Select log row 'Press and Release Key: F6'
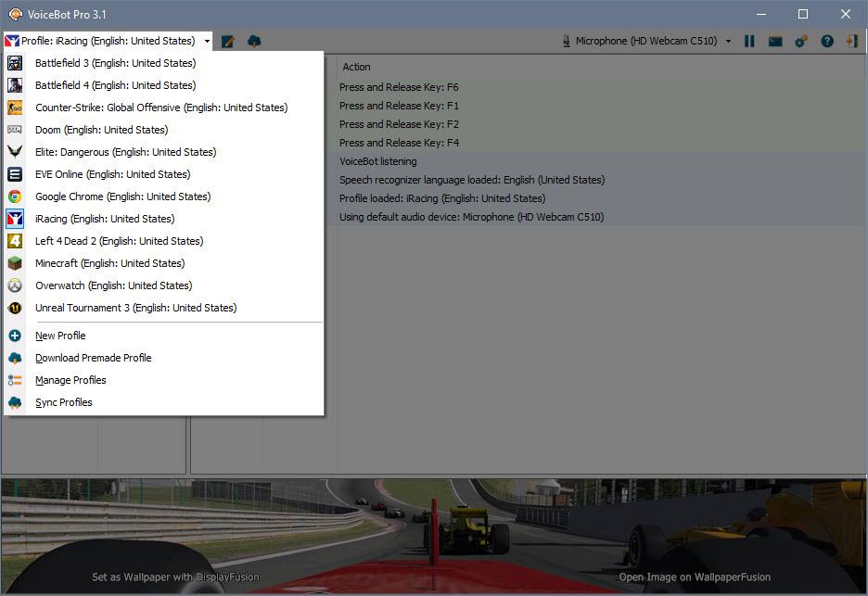Screen dimensions: 868x596 click(x=600, y=87)
